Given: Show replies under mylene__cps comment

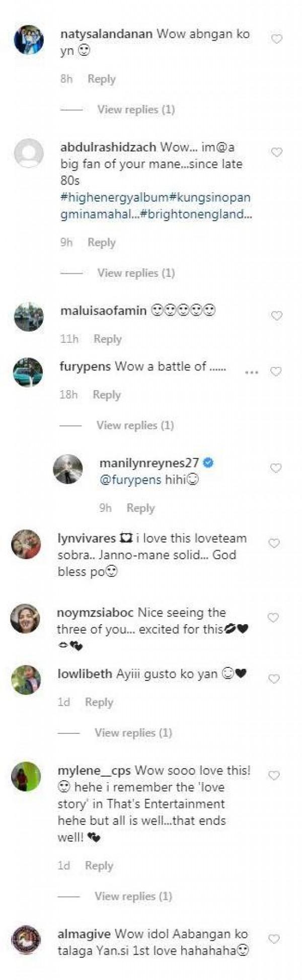Looking at the screenshot, I should pyautogui.click(x=133, y=896).
